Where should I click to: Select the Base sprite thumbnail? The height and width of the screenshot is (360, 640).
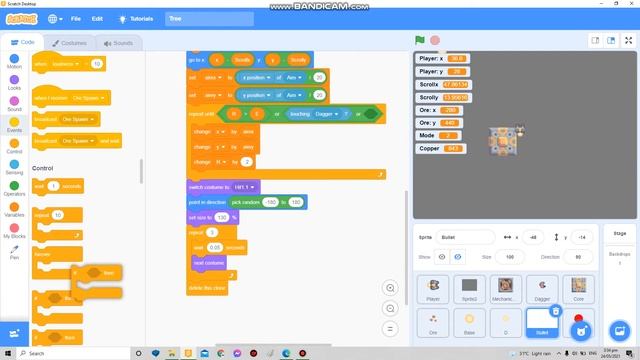coord(469,323)
